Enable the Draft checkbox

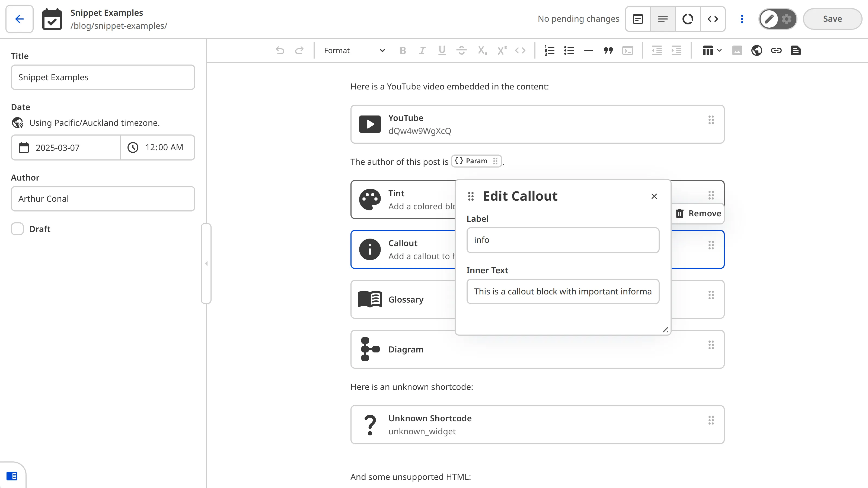pos(17,229)
